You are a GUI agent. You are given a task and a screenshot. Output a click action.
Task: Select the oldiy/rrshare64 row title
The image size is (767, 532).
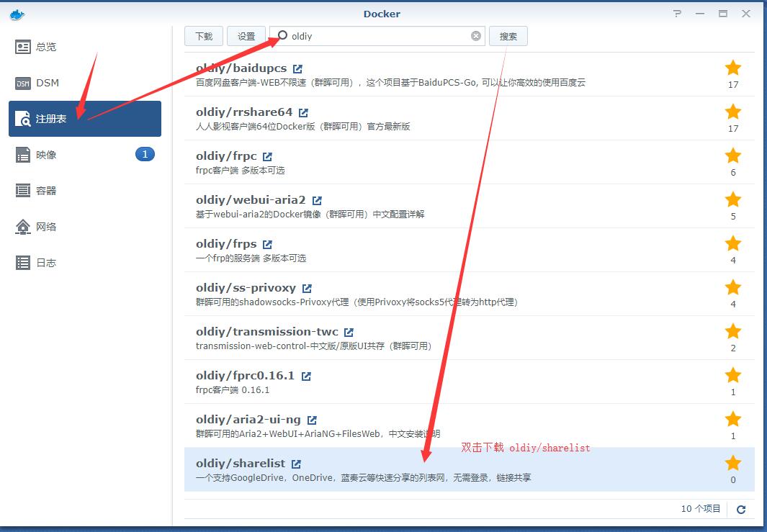pyautogui.click(x=244, y=112)
